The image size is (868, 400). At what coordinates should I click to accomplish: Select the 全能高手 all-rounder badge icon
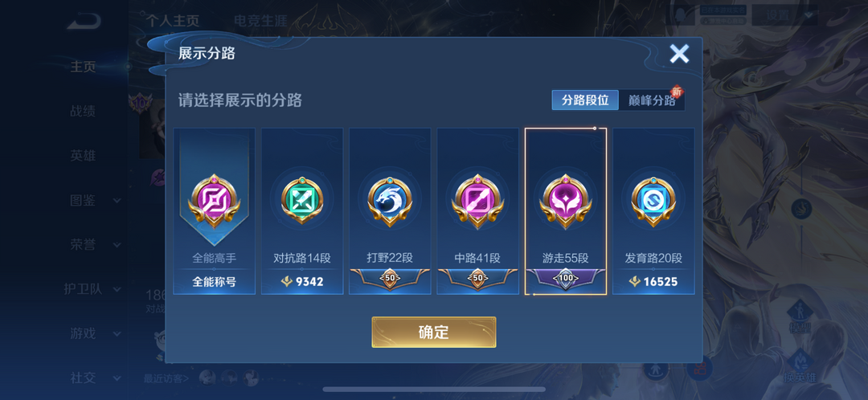[x=215, y=201]
